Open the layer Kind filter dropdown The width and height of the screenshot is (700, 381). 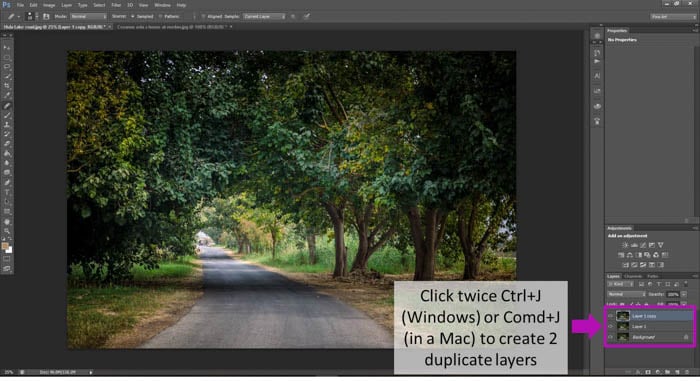tap(620, 284)
